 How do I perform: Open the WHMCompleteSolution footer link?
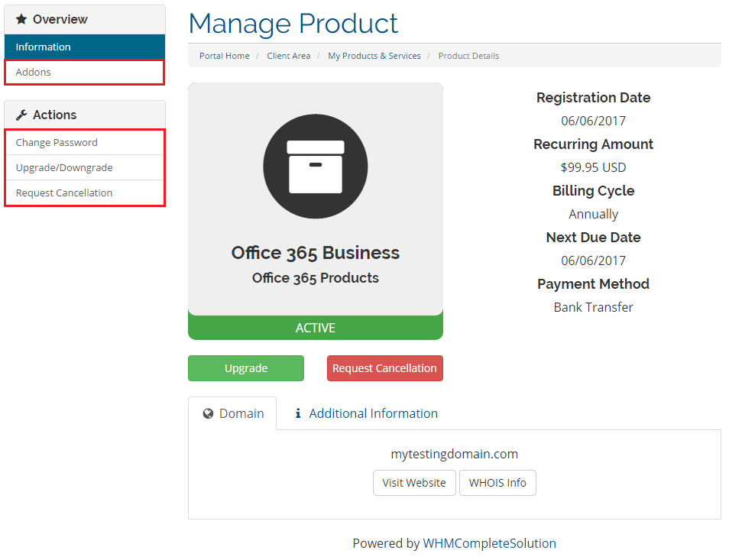pos(490,543)
